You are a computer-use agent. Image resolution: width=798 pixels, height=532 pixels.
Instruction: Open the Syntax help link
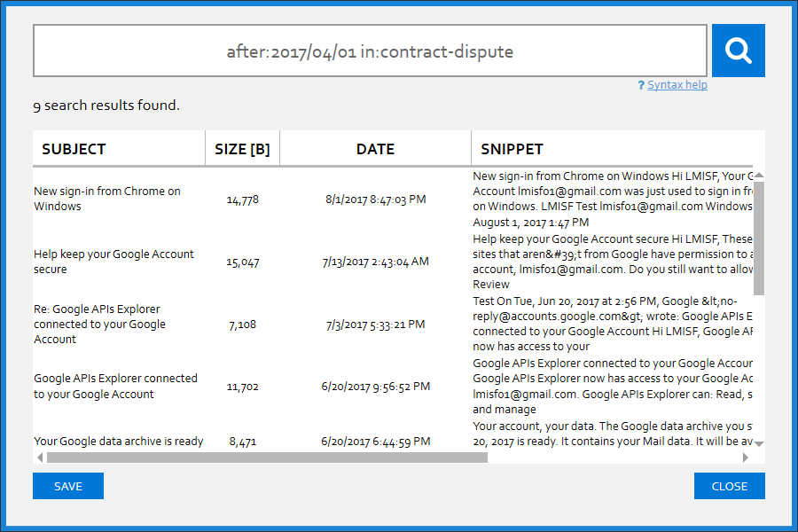pyautogui.click(x=677, y=84)
